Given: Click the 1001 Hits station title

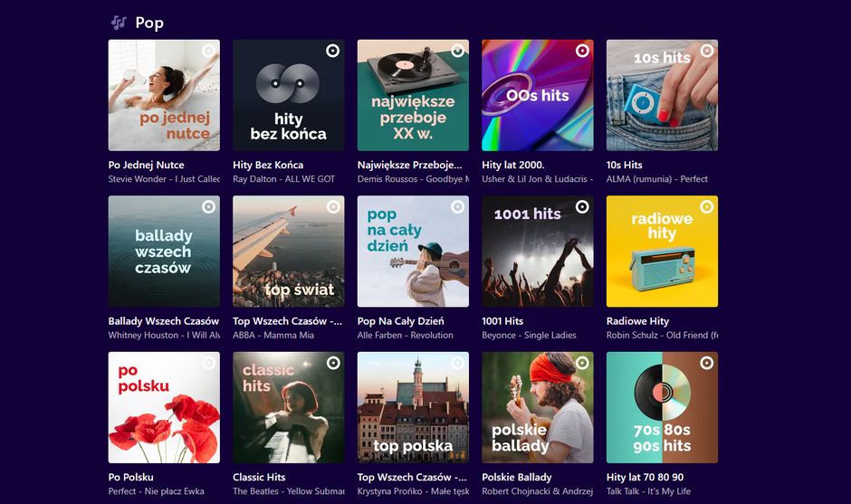Looking at the screenshot, I should pos(502,321).
